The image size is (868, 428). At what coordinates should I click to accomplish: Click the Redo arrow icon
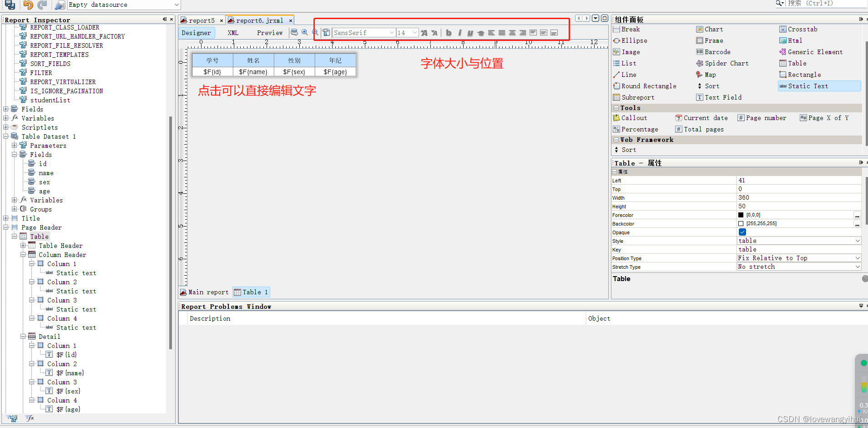coord(42,5)
